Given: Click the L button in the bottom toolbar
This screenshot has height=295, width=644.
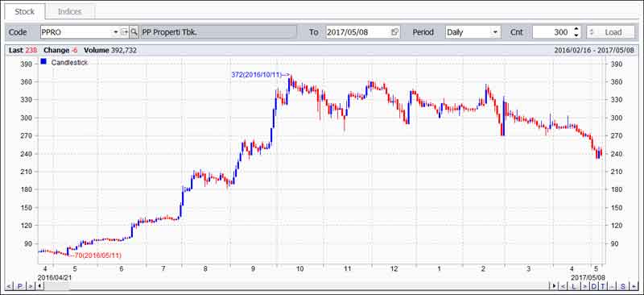Looking at the screenshot, I should click(574, 286).
